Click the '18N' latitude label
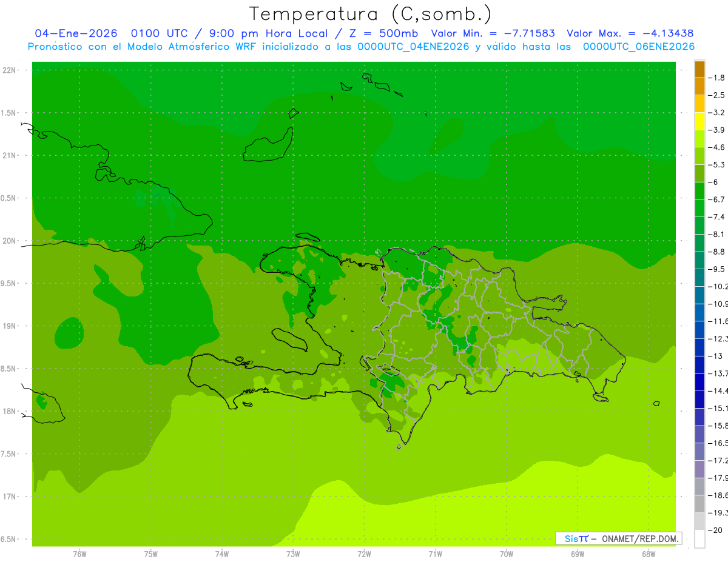This screenshot has height=562, width=728. (9, 411)
